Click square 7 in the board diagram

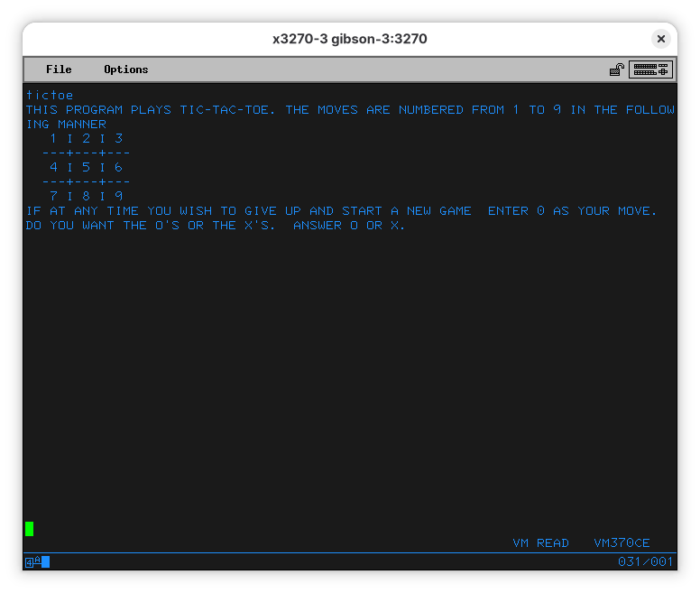[x=54, y=196]
